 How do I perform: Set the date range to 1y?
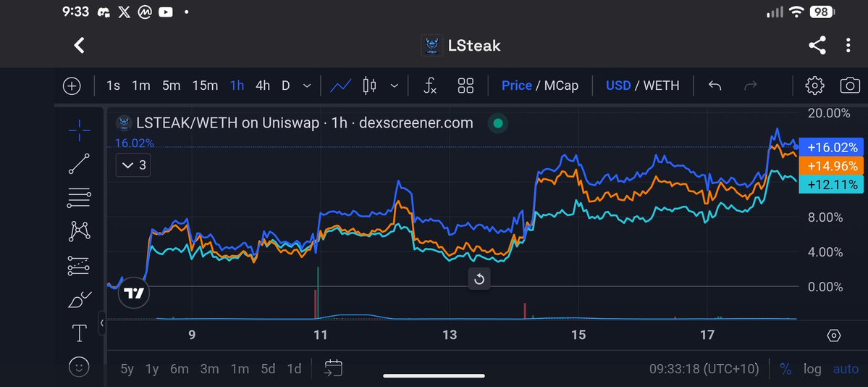[x=152, y=369]
